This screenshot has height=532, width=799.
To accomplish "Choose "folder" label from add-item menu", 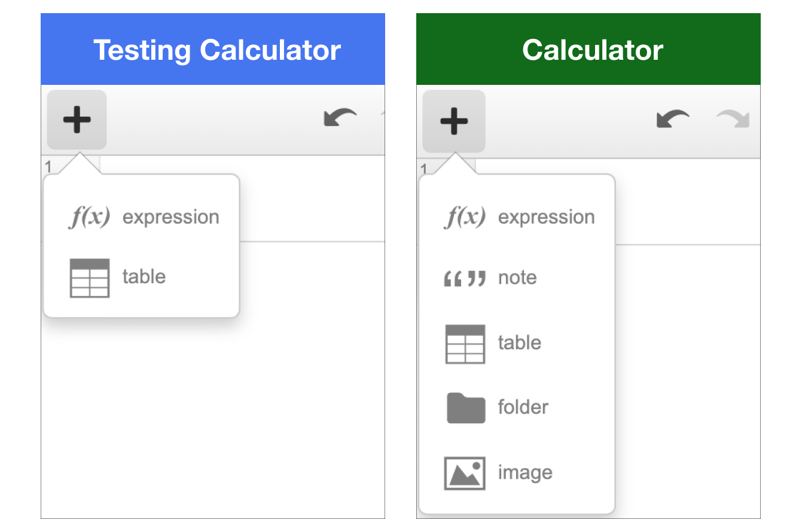I will point(523,407).
